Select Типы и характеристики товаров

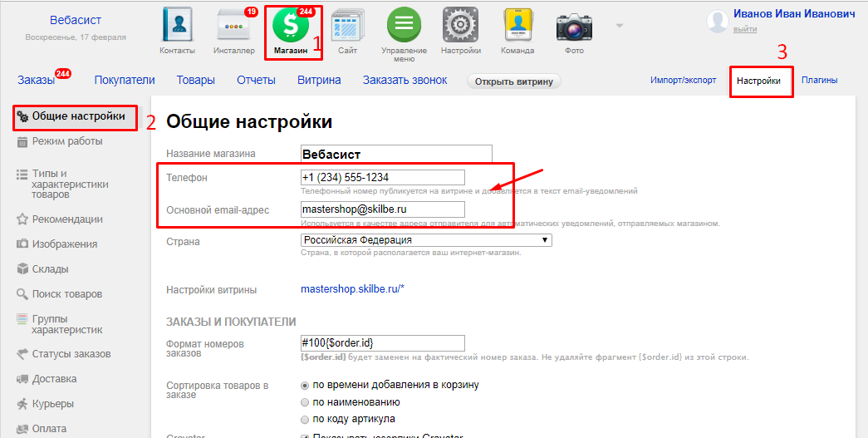point(70,185)
